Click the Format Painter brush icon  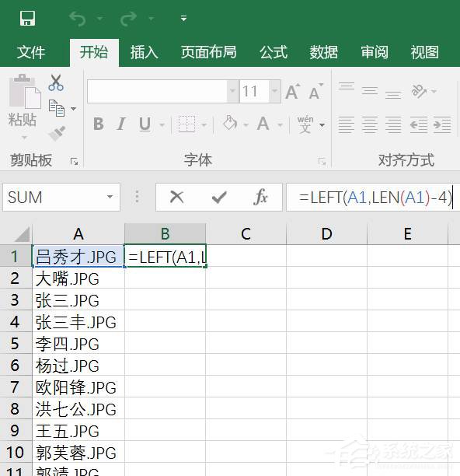(x=57, y=133)
